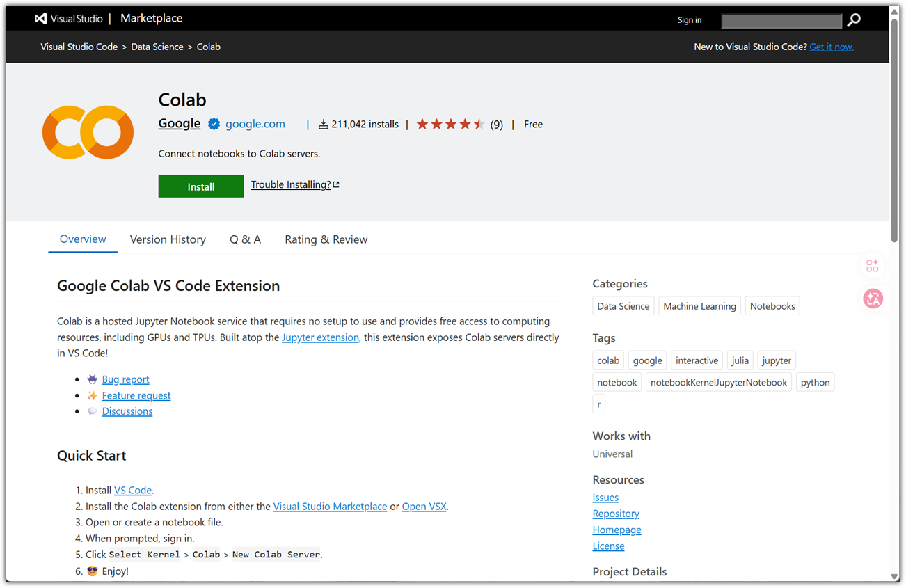Screen dimensions: 906x588
Task: Open the License resource link
Action: 609,546
